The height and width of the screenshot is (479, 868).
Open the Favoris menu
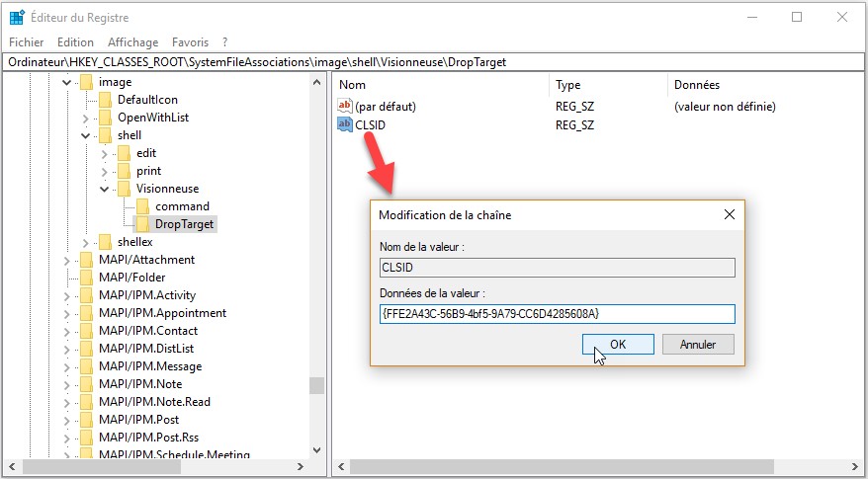(x=191, y=42)
